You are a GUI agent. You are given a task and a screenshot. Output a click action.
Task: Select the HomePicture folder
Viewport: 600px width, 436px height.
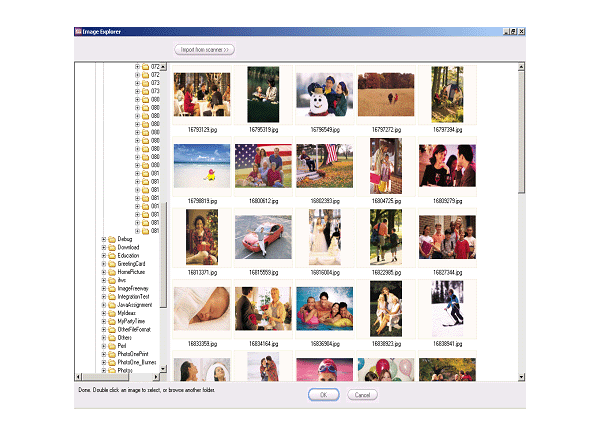click(130, 272)
